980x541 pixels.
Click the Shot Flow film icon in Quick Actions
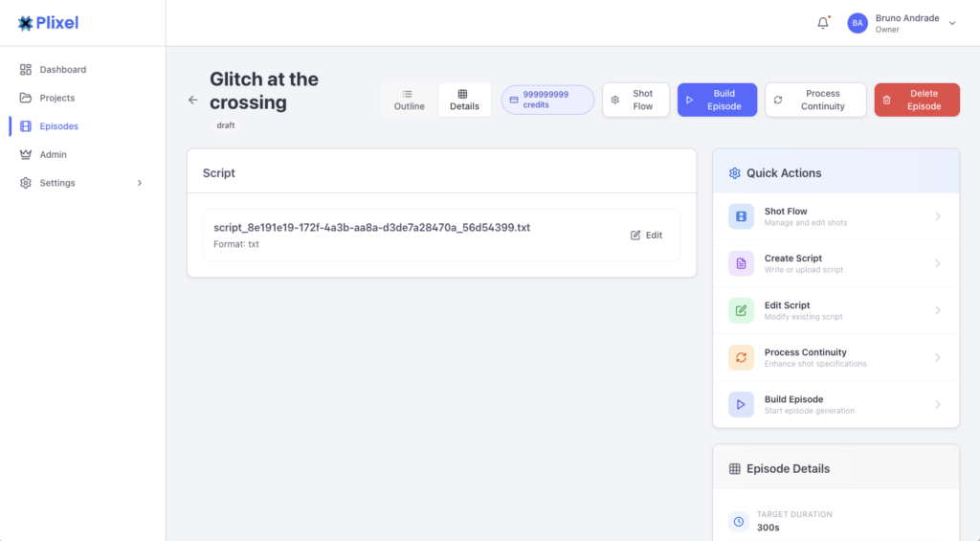[741, 216]
